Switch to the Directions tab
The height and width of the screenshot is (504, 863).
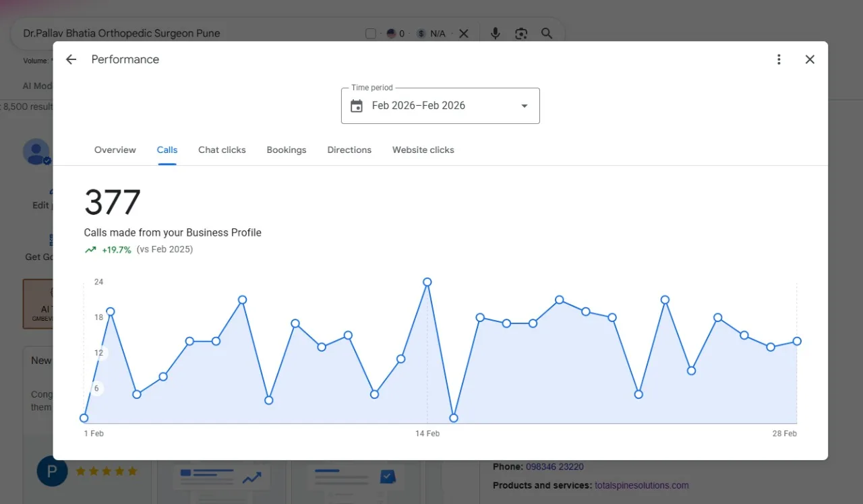(x=349, y=150)
